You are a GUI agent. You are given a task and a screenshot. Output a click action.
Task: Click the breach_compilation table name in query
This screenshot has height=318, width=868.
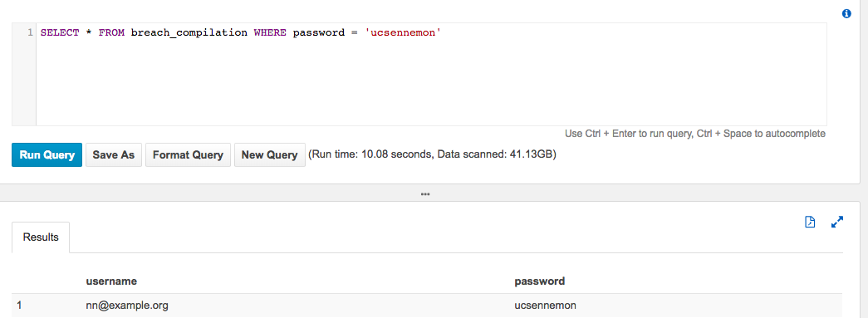point(189,32)
